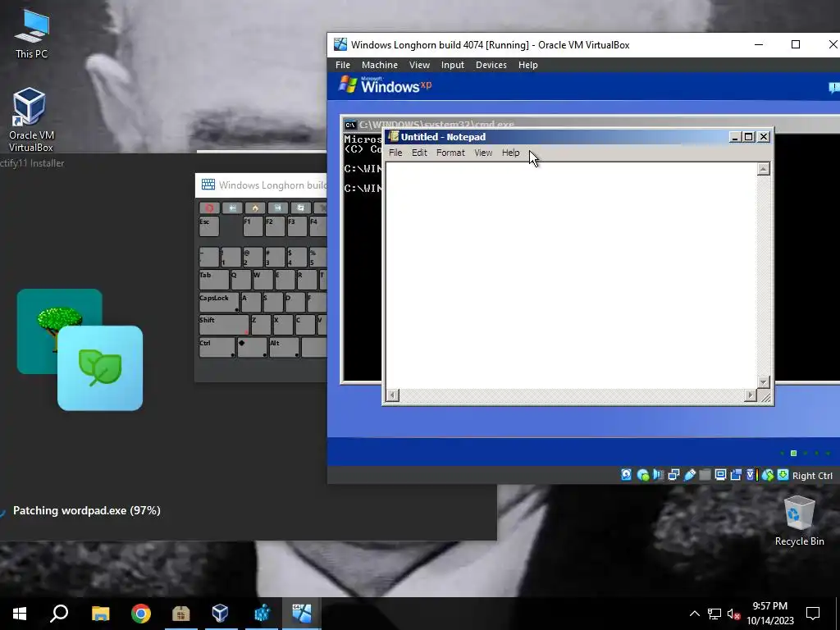Open the Windows Start menu
This screenshot has height=630, width=840.
pyautogui.click(x=20, y=614)
